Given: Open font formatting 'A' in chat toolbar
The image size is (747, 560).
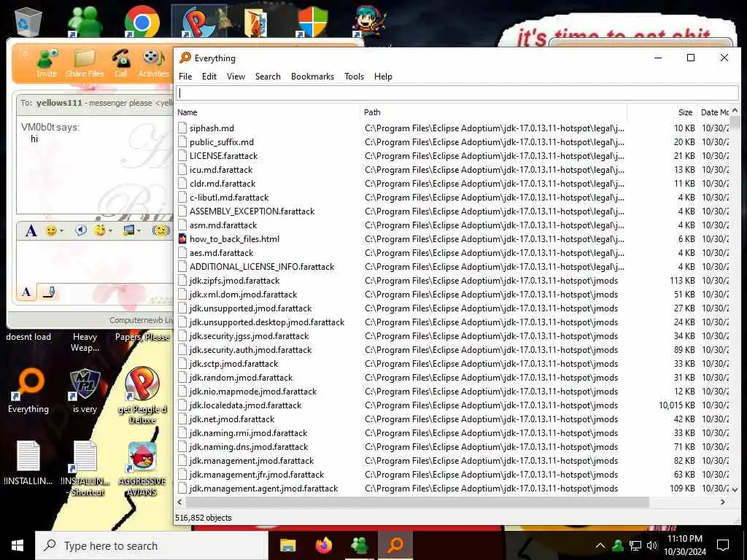Looking at the screenshot, I should click(x=31, y=231).
